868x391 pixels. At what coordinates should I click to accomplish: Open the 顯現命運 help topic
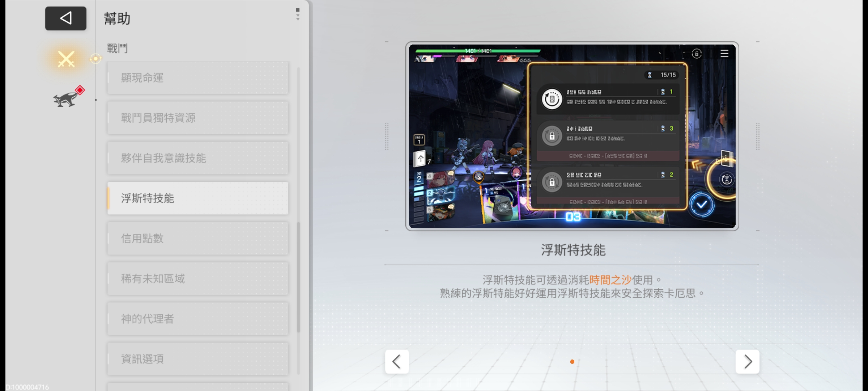tap(198, 78)
